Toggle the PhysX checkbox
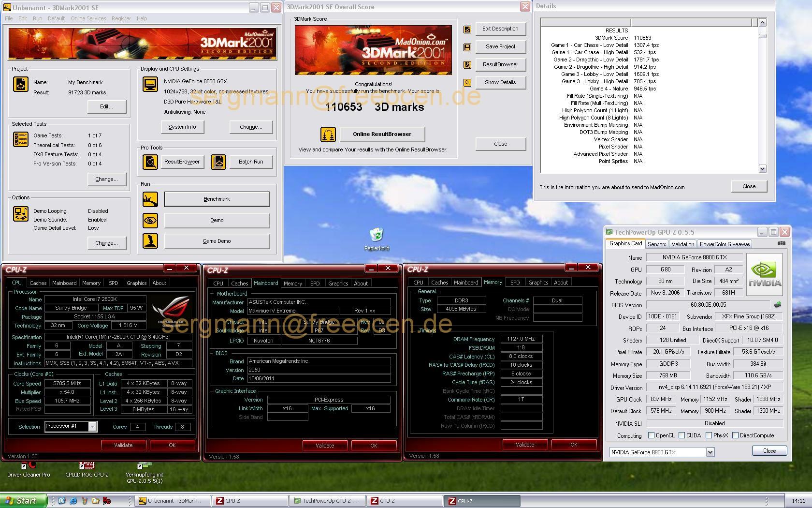 709,435
